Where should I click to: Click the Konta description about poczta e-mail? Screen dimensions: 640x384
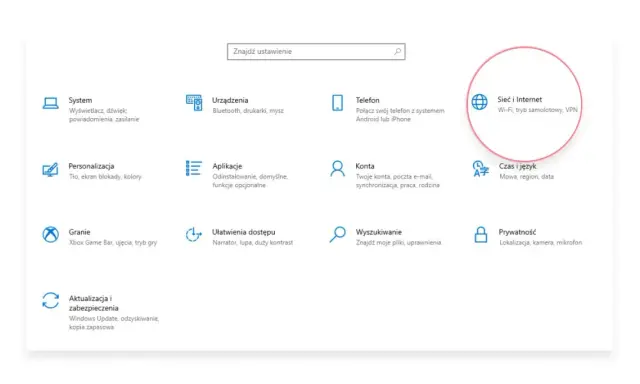(398, 181)
